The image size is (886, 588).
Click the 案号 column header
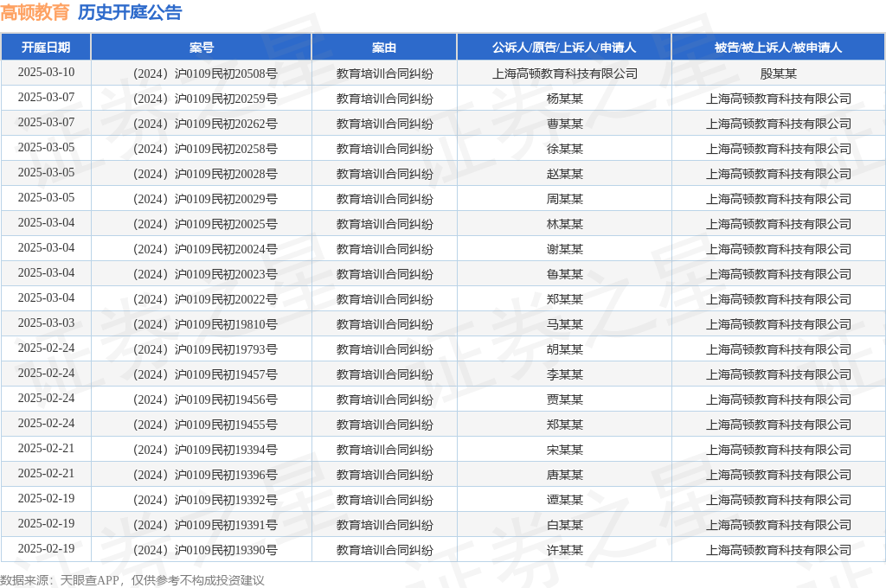(201, 48)
